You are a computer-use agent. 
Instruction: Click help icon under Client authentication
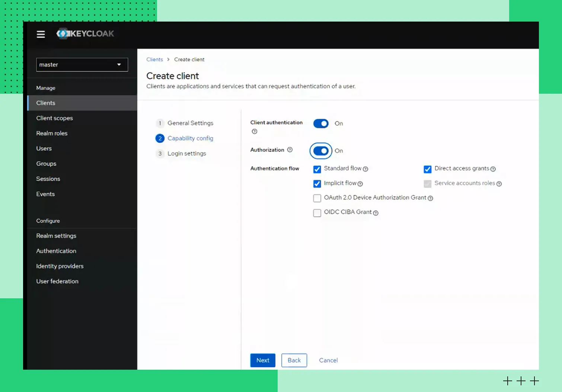pos(255,131)
